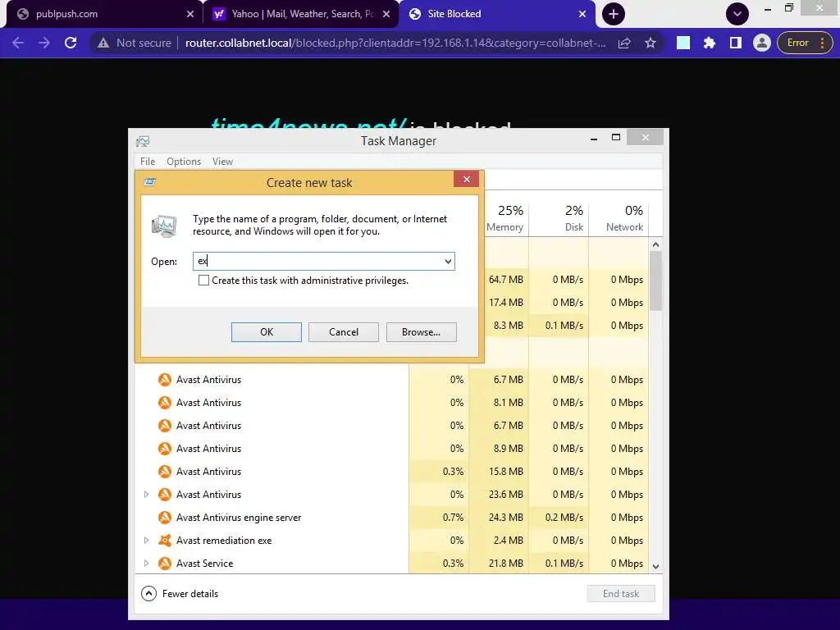Expand the Open combo box dropdown

coord(448,261)
